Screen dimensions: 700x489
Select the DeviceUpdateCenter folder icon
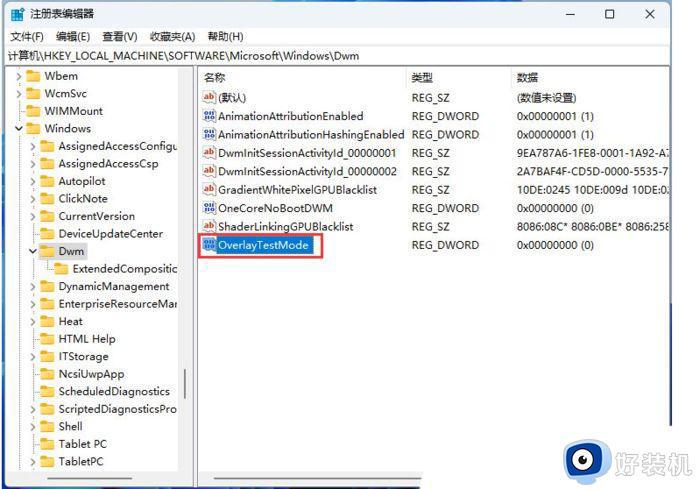[x=47, y=234]
